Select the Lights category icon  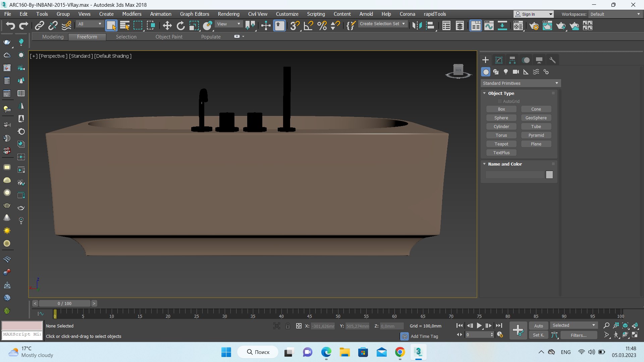click(x=506, y=72)
